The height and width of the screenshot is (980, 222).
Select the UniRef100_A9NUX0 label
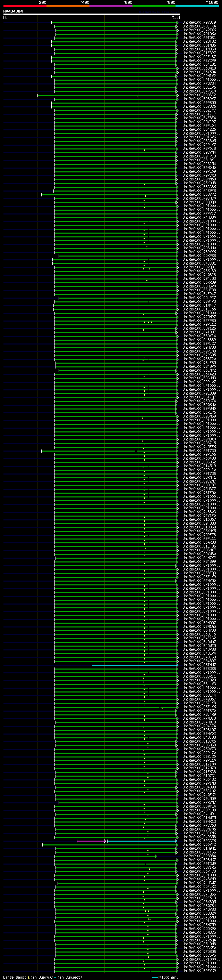click(199, 439)
